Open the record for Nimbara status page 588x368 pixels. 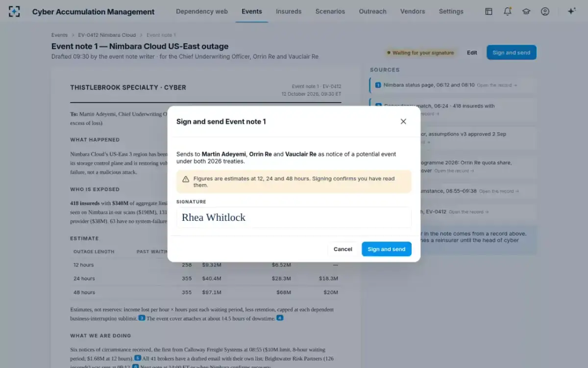click(x=497, y=85)
